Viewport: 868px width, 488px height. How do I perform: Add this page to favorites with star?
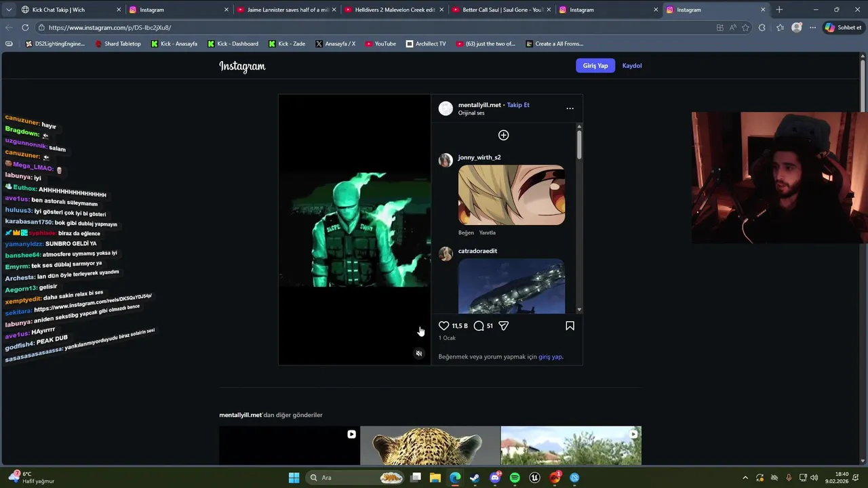(x=746, y=28)
